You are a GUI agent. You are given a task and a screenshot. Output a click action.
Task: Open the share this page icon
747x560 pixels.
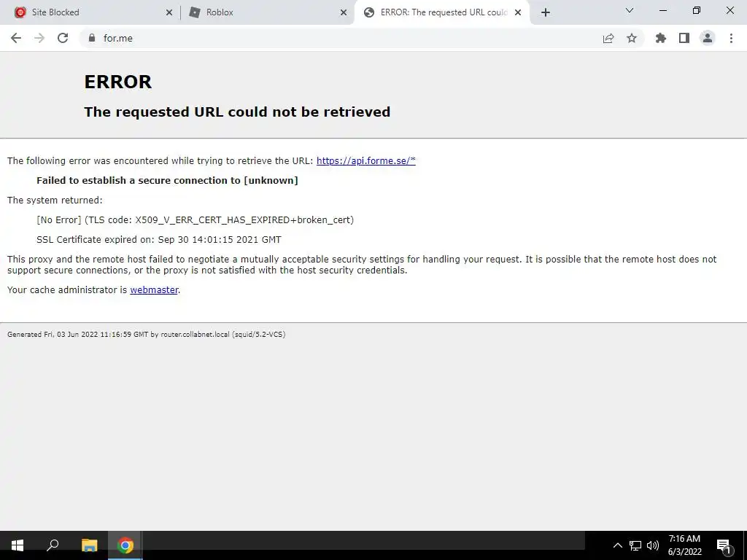pos(608,38)
